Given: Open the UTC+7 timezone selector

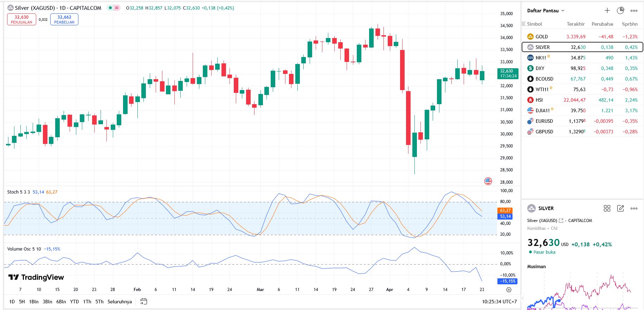Looking at the screenshot, I should (499, 302).
